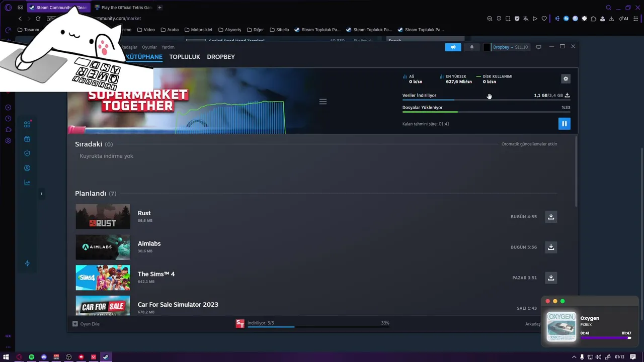Open the sidebar gift box icon
This screenshot has height=362, width=644.
27,139
